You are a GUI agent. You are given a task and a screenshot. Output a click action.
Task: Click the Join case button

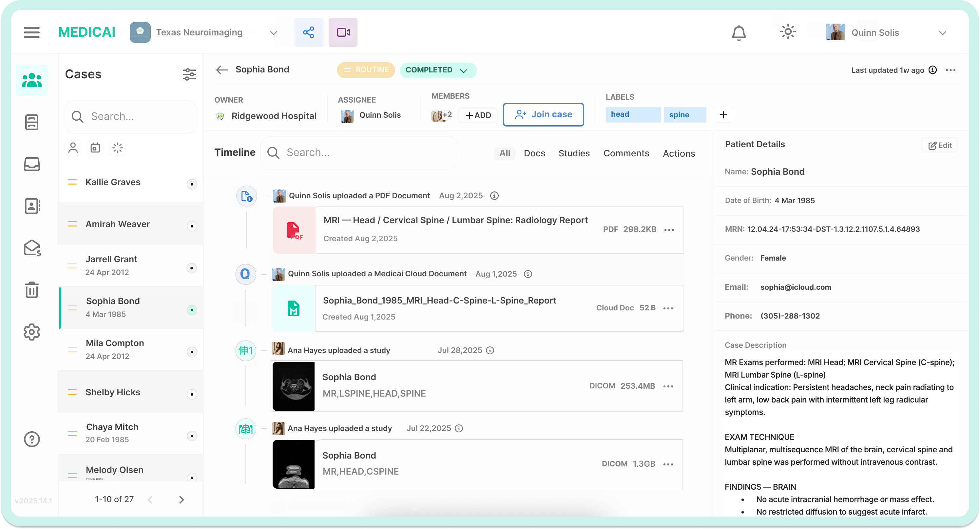[543, 115]
